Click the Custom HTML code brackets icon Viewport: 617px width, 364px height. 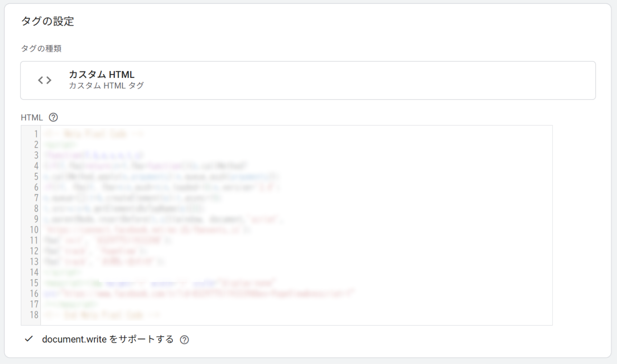(45, 80)
